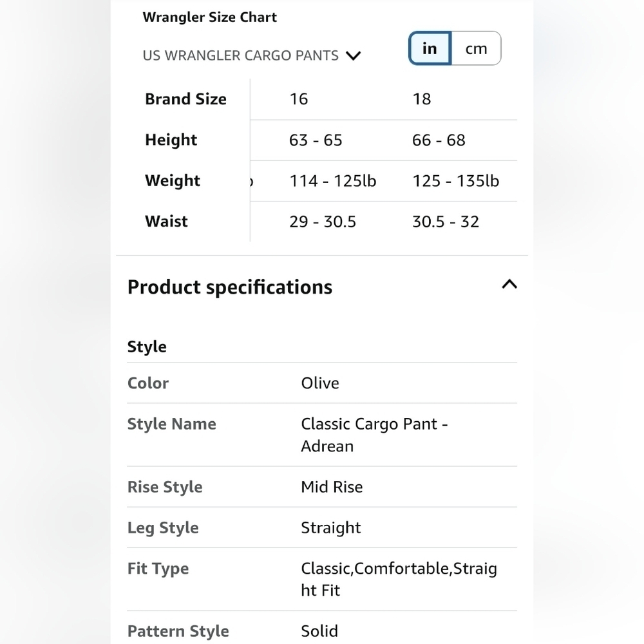Click waist value 30.5 - 32
Image resolution: width=644 pixels, height=644 pixels.
click(446, 222)
